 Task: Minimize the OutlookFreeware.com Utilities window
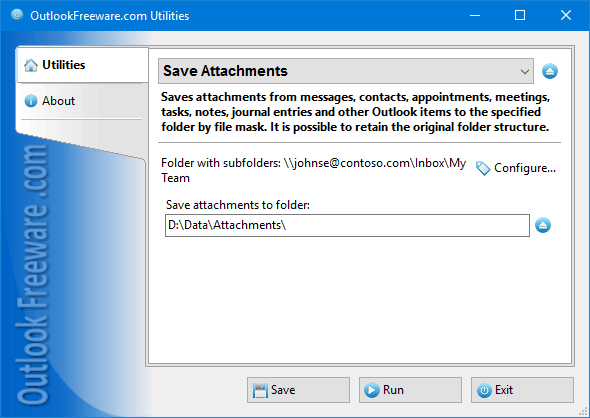coord(475,15)
